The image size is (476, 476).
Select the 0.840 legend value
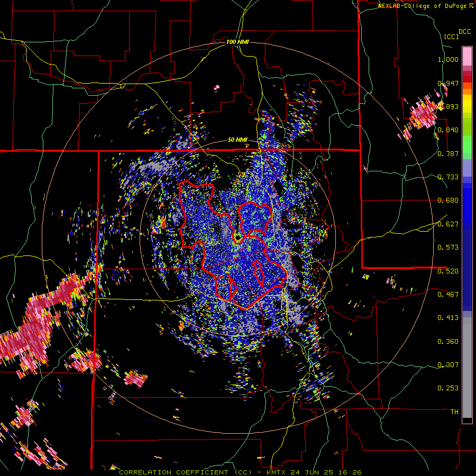448,130
